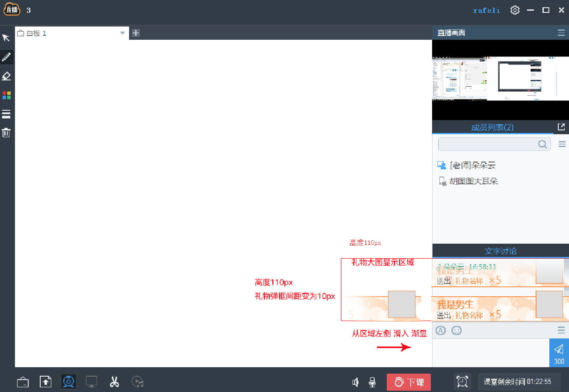Switch to the 成员列表(2) tab

(492, 127)
